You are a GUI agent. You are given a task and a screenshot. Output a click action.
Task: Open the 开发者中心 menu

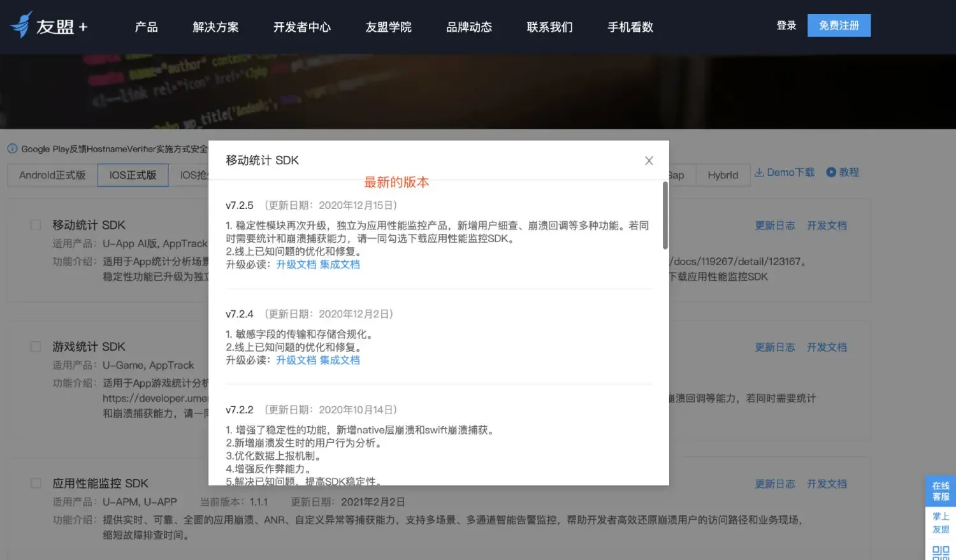(302, 27)
